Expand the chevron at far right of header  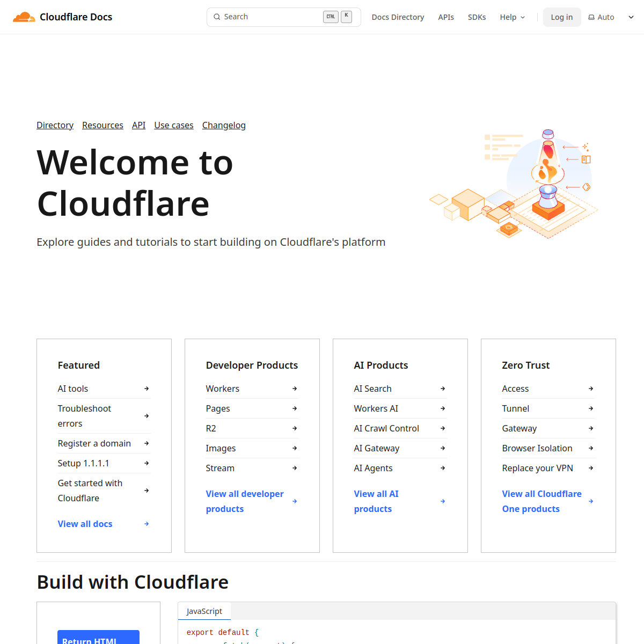tap(631, 17)
